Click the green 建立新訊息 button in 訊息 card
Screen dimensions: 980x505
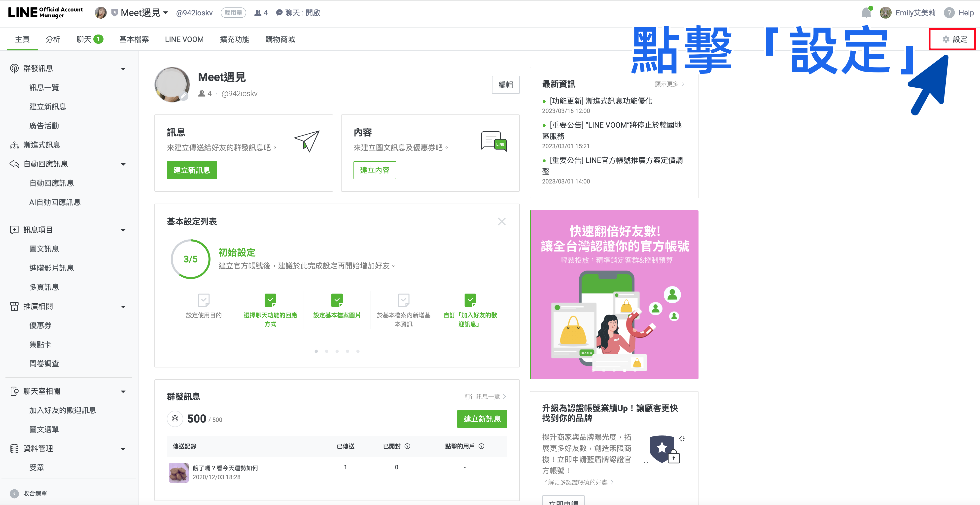click(x=192, y=170)
